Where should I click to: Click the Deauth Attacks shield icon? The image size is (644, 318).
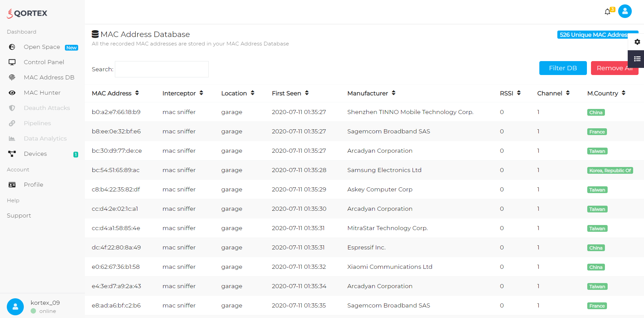click(x=12, y=108)
